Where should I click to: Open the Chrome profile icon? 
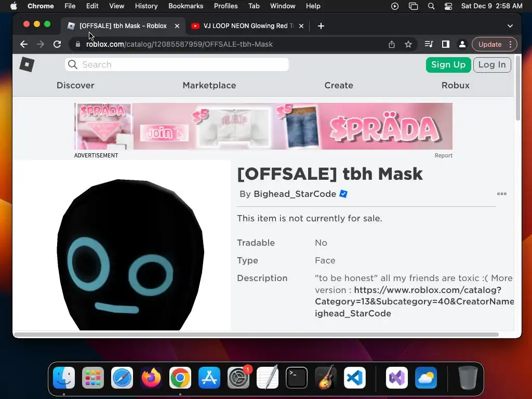(x=462, y=44)
